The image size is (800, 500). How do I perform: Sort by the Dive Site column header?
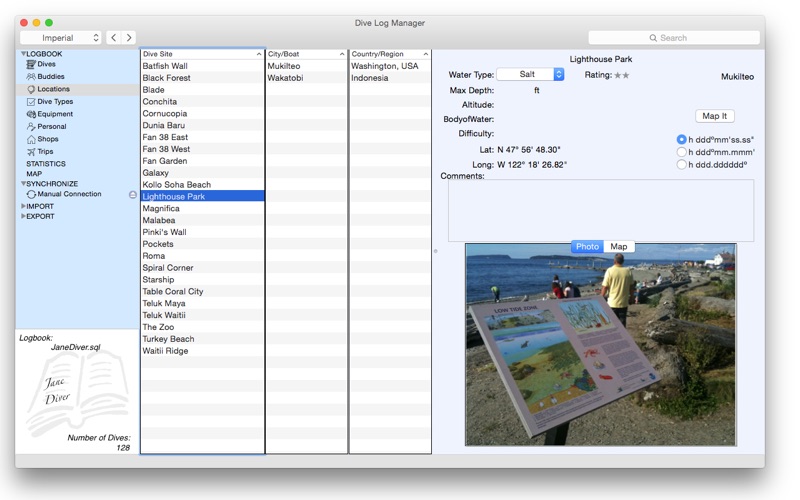tap(202, 54)
